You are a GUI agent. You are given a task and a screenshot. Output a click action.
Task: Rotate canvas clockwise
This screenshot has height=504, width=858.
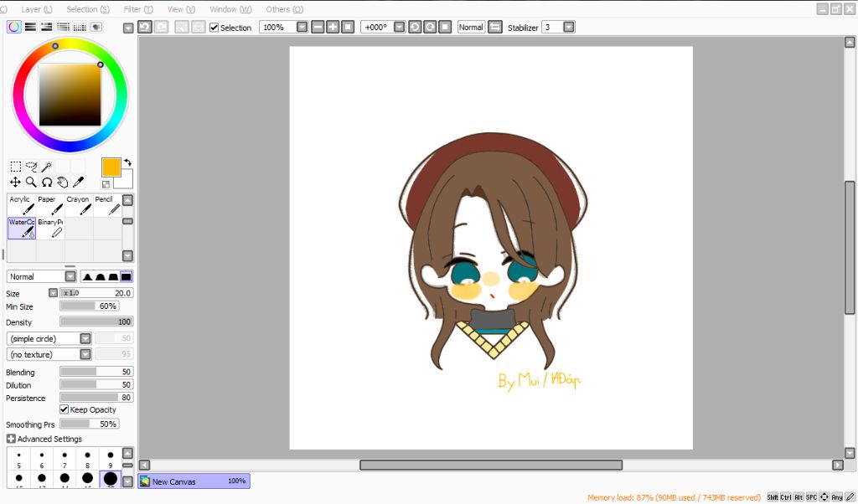coord(430,27)
